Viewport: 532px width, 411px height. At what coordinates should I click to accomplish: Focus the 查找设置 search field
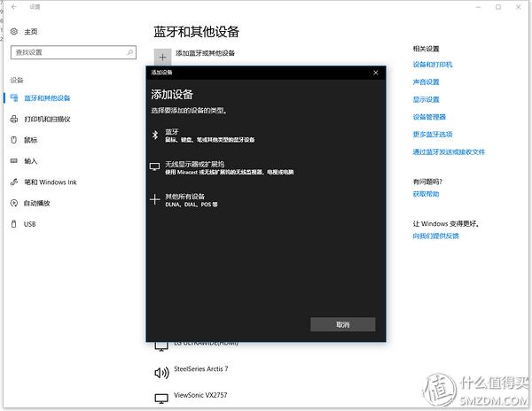(74, 52)
